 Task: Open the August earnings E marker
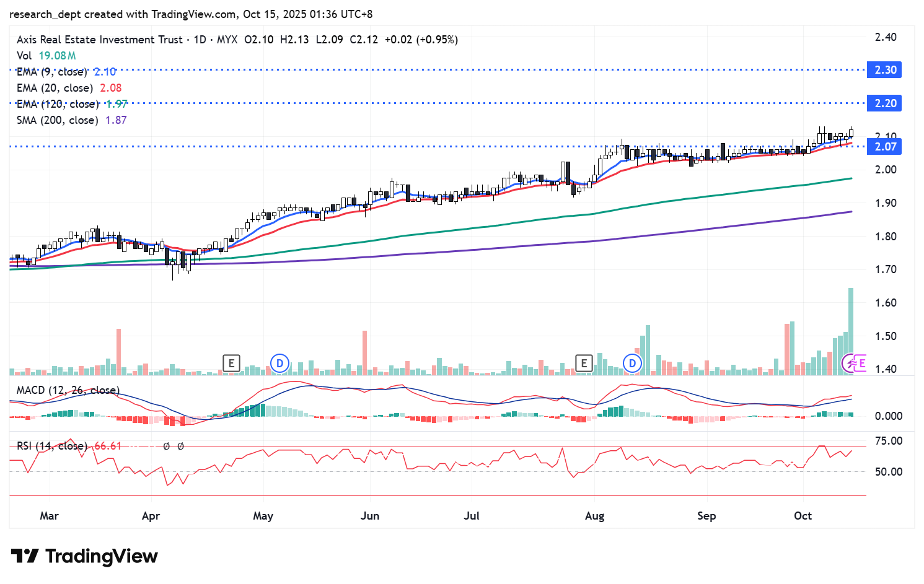[583, 363]
